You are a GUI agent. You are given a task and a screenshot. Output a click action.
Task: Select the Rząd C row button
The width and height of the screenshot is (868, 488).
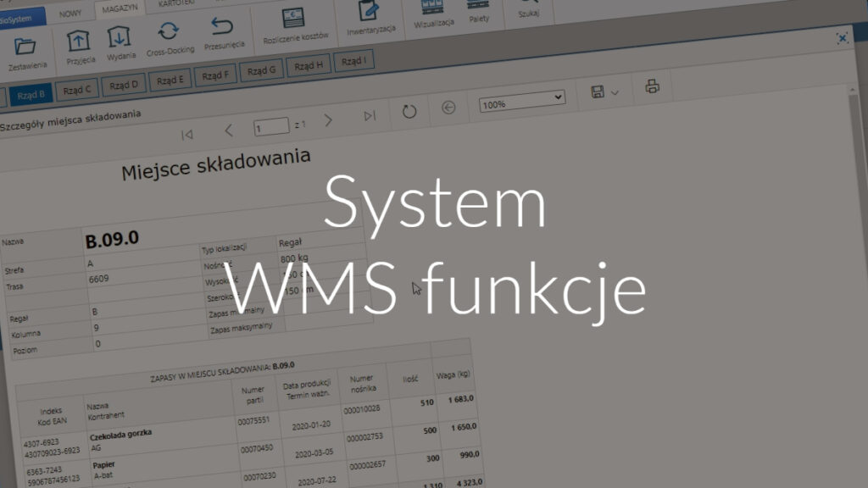[76, 90]
